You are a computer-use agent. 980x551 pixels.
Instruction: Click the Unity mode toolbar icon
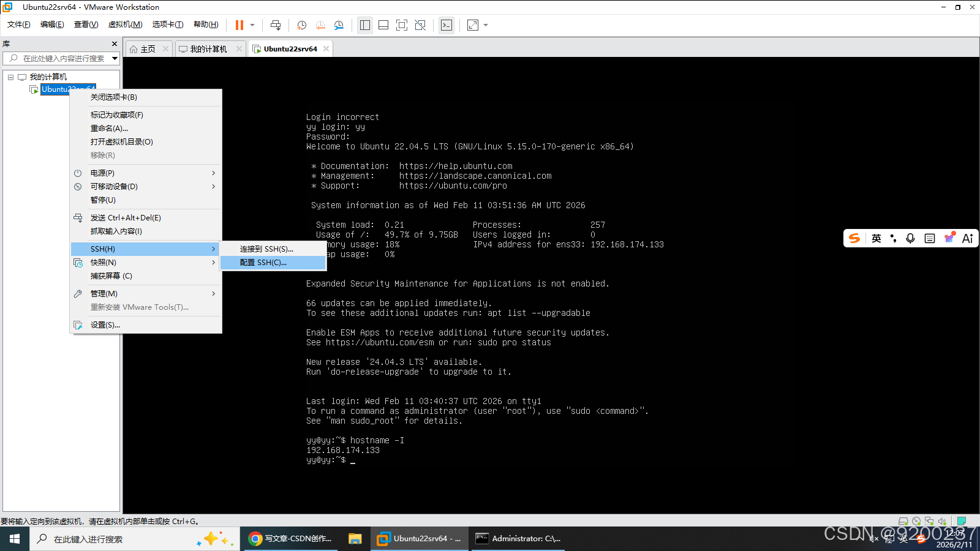tap(420, 25)
